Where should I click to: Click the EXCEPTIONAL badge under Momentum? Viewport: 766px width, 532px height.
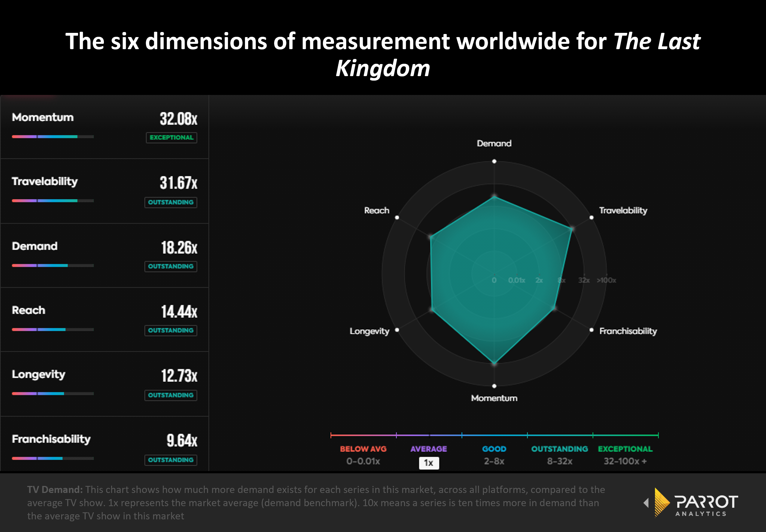point(172,137)
